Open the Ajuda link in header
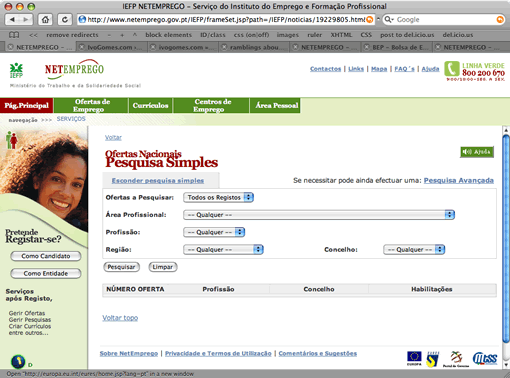 (x=430, y=69)
